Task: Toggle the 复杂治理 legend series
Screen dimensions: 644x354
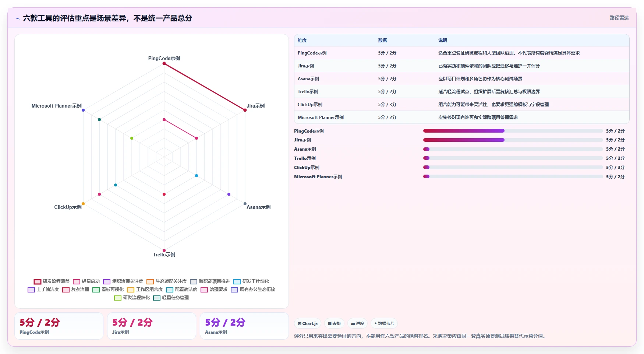Action: 76,290
